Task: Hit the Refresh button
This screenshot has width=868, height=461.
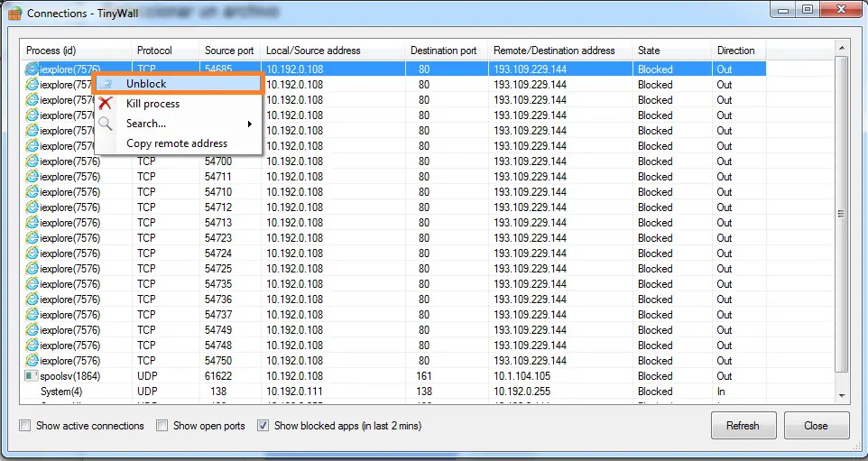Action: [x=743, y=426]
